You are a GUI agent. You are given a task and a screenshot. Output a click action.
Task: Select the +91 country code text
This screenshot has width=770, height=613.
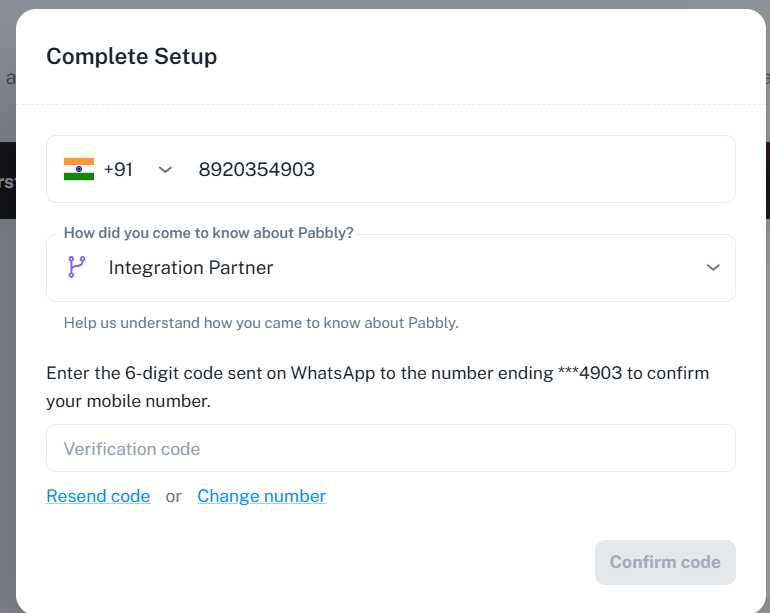pyautogui.click(x=118, y=169)
